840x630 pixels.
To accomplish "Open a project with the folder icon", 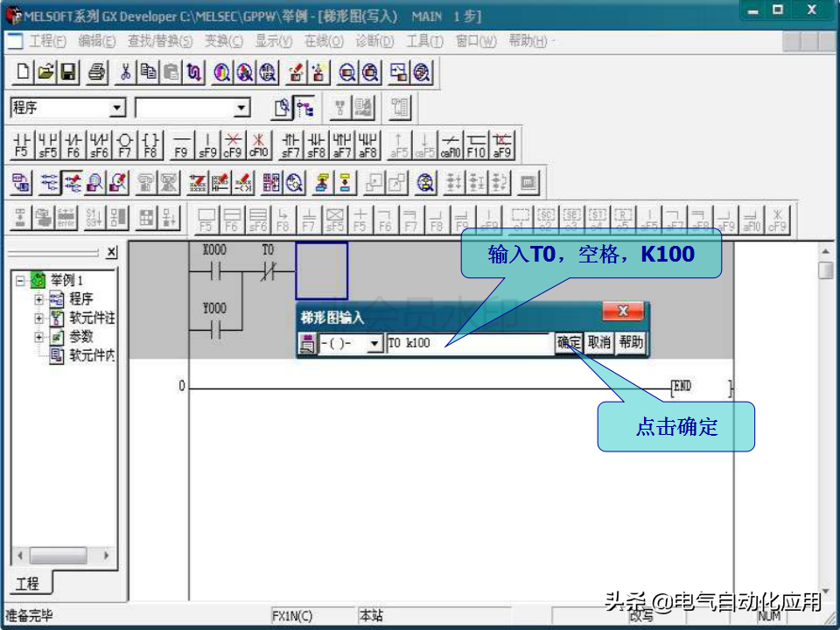I will 45,73.
